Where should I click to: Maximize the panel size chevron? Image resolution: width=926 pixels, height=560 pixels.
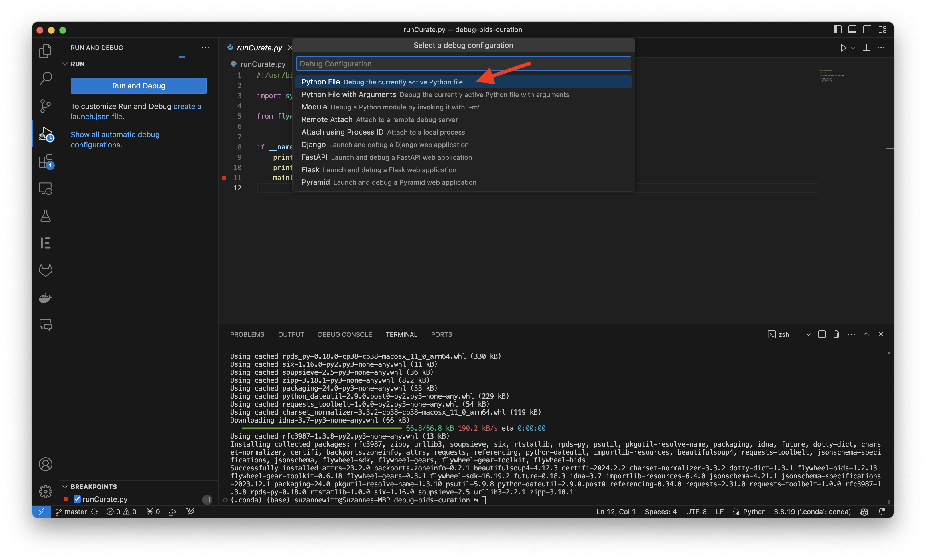(x=866, y=334)
